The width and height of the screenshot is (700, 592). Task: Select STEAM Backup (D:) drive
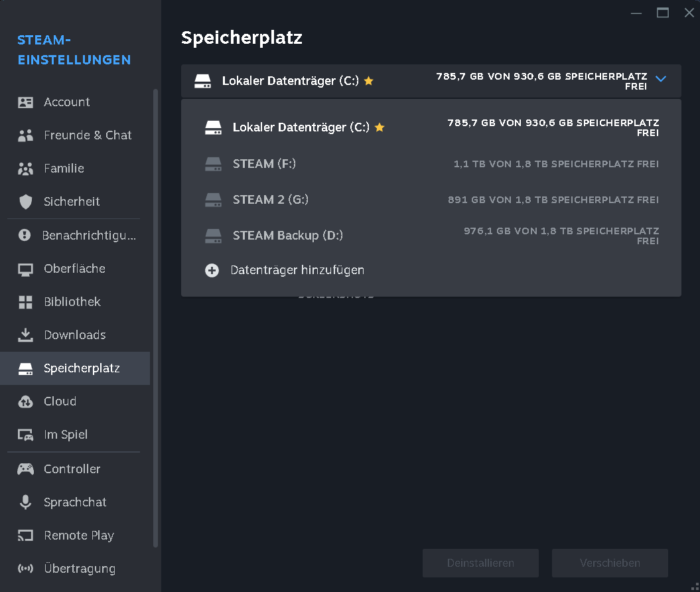(431, 236)
